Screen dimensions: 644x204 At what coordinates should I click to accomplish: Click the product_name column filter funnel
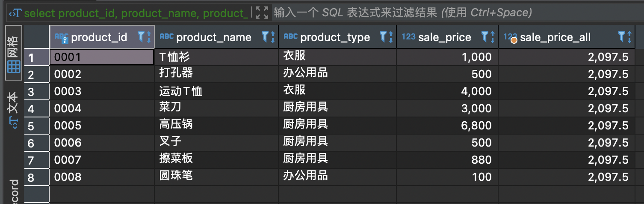pyautogui.click(x=264, y=37)
